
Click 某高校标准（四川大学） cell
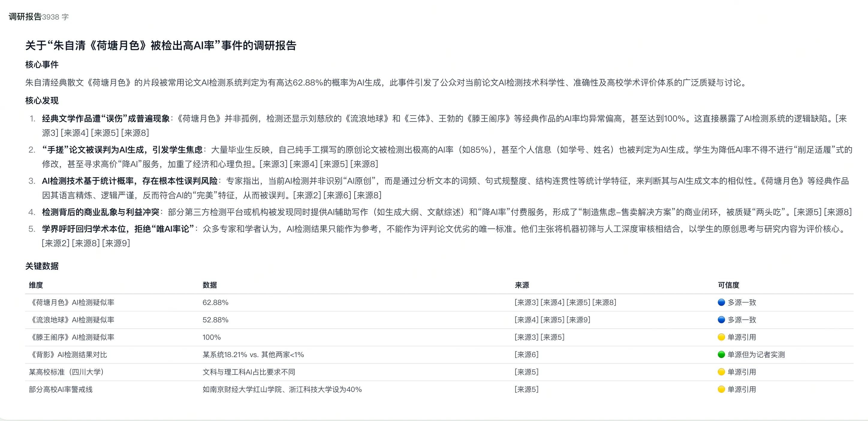point(67,372)
